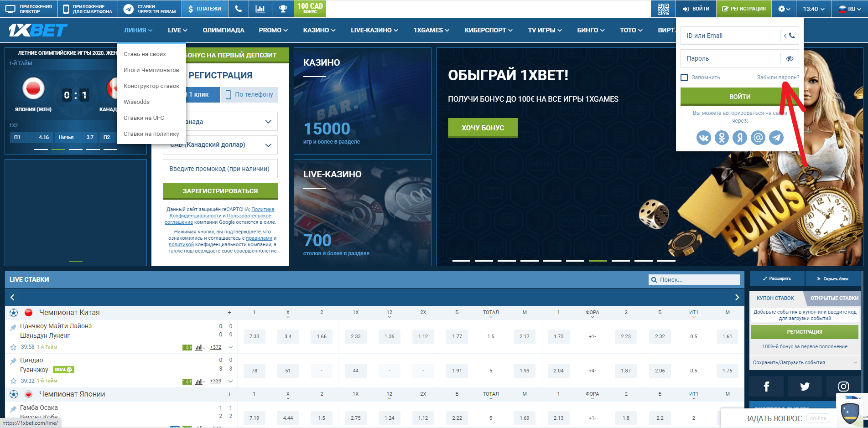Click ЗАРЕГИСТРИРОВАТЬСЯ button
This screenshot has width=868, height=428.
[220, 191]
